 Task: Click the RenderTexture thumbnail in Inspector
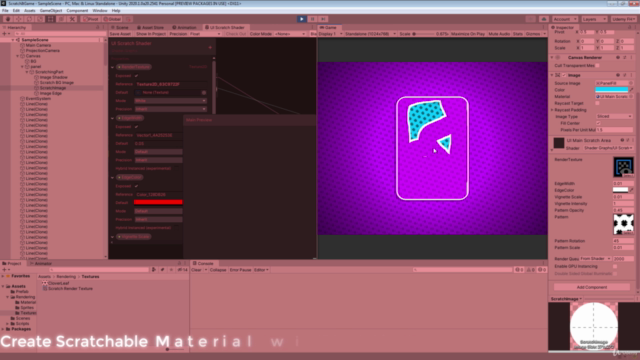point(623,167)
